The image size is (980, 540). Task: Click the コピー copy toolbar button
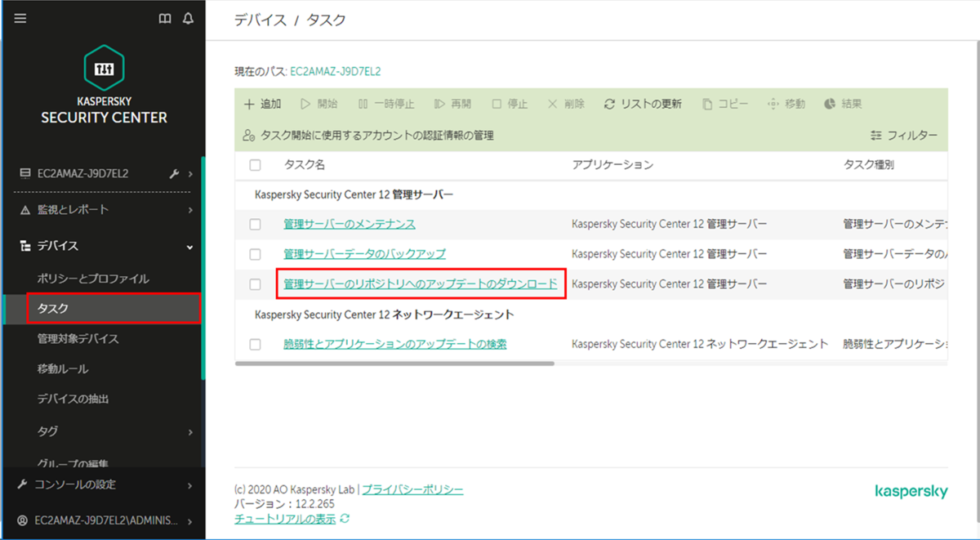(725, 104)
